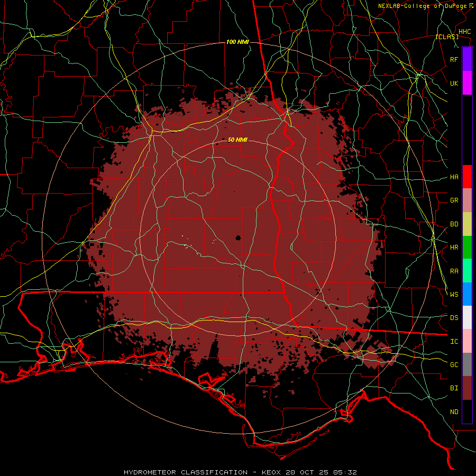Image resolution: width=476 pixels, height=476 pixels.
Task: Click the IC light-pink legend swatch
Action: [x=467, y=341]
